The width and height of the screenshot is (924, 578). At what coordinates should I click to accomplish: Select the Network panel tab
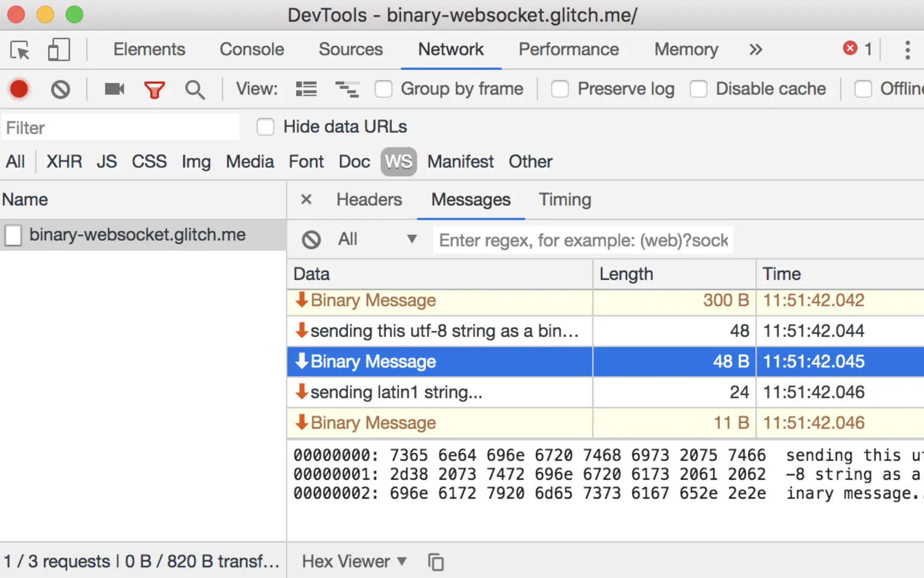[451, 49]
